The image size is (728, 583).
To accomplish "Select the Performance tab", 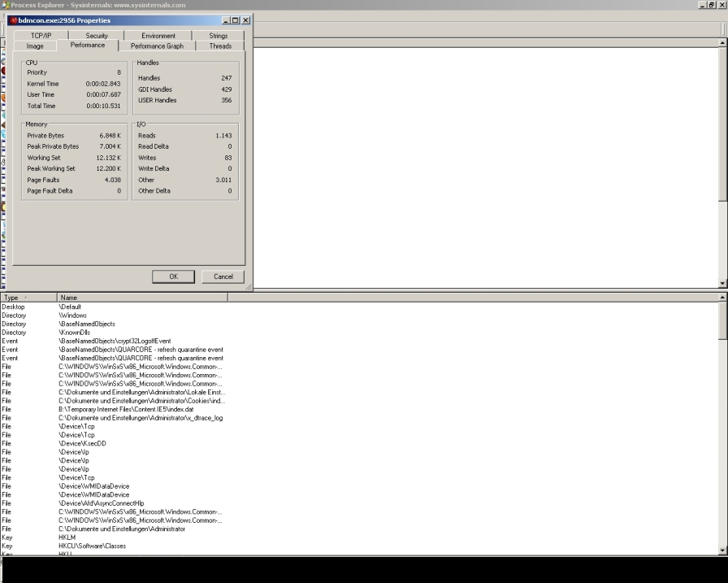I will [87, 45].
